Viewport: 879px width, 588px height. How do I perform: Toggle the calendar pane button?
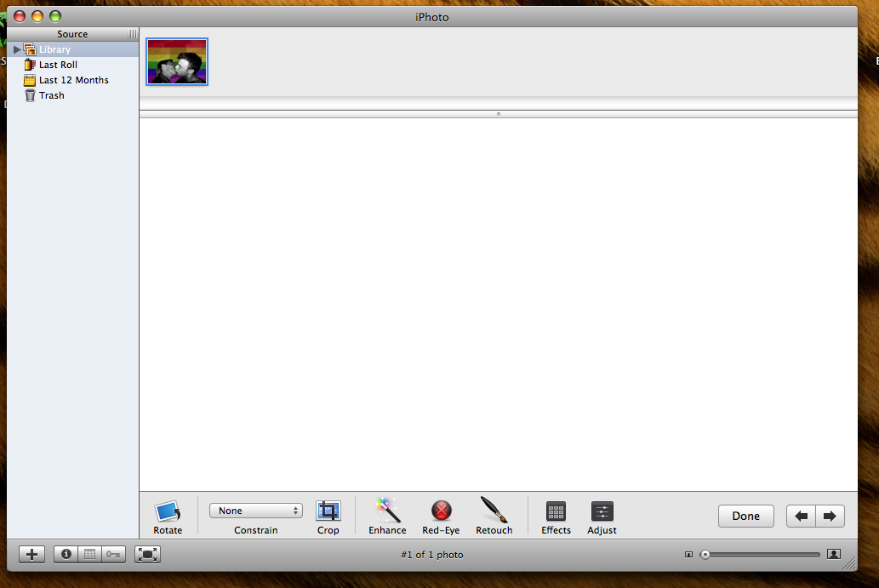(89, 554)
